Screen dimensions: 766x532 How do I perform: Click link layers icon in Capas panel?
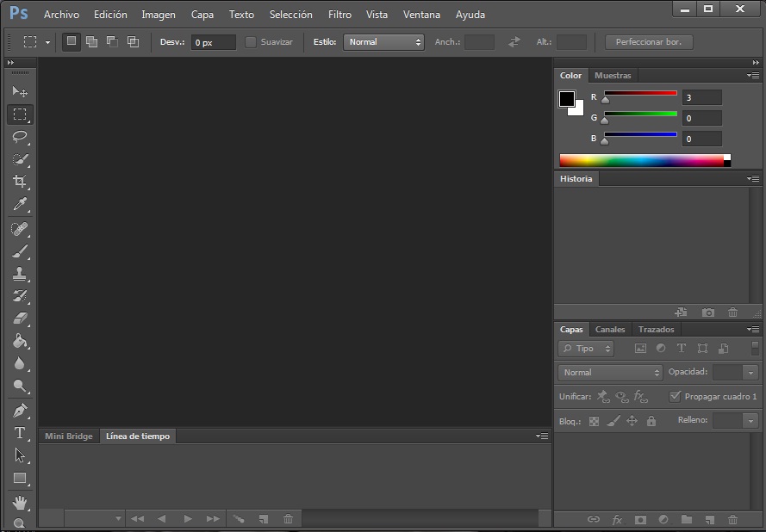[594, 519]
